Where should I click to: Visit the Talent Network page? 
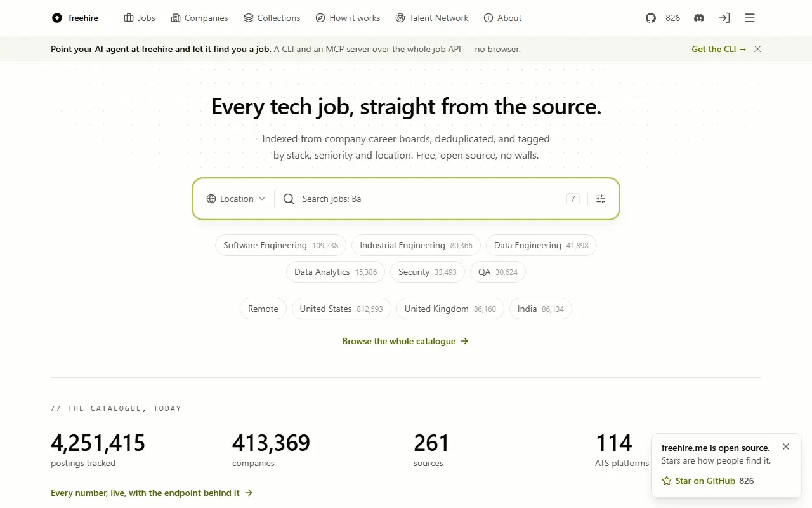click(432, 18)
